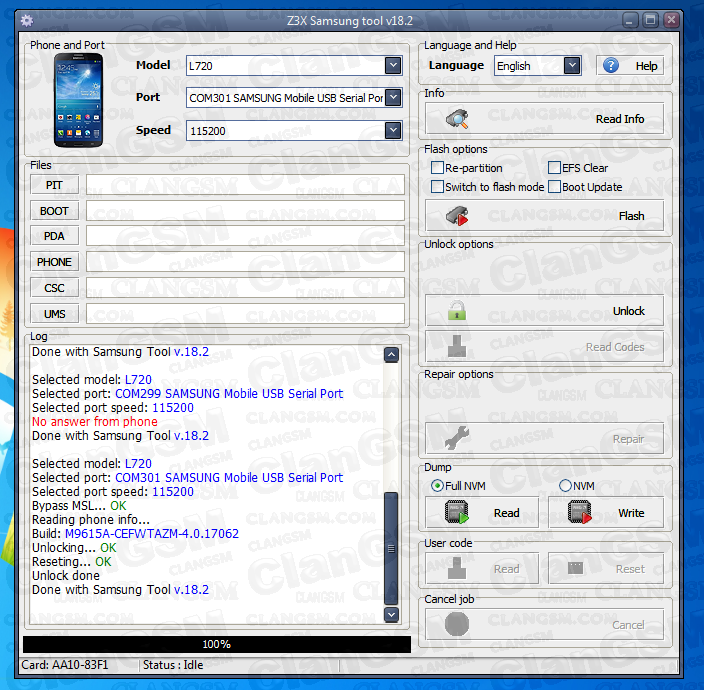This screenshot has height=690, width=704.
Task: Click the PIT file path field
Action: pos(245,185)
